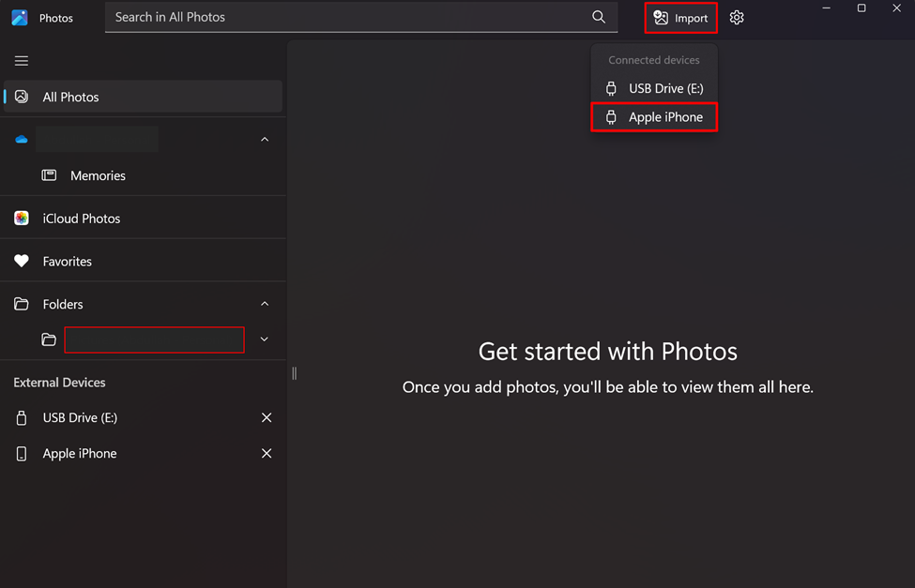
Task: Collapse the Folders section
Action: tap(265, 304)
